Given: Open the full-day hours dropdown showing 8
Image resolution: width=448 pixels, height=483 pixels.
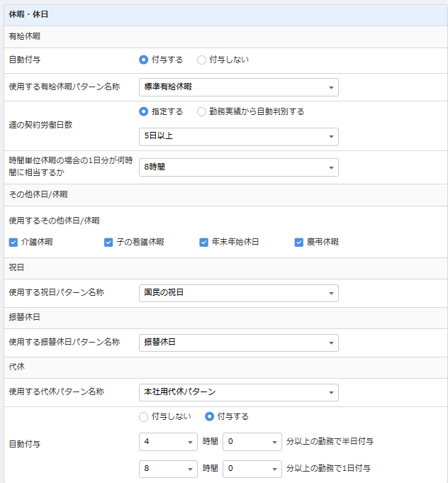Looking at the screenshot, I should point(168,469).
